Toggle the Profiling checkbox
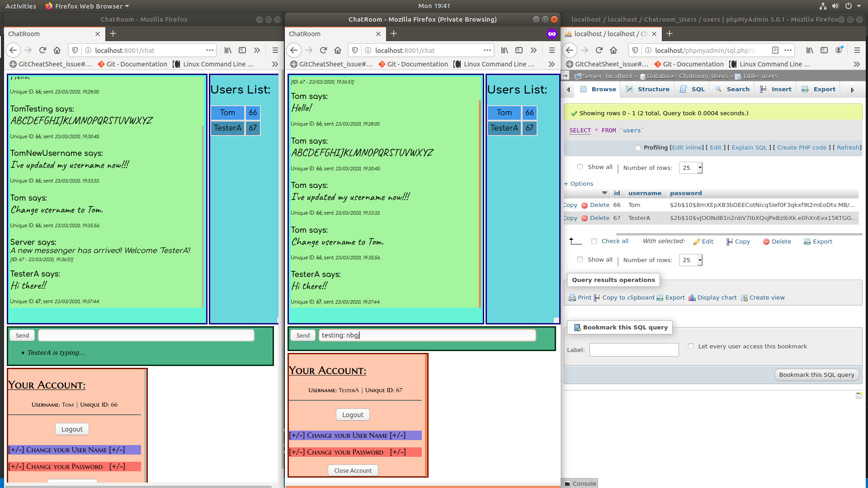Image resolution: width=868 pixels, height=488 pixels. [x=638, y=148]
